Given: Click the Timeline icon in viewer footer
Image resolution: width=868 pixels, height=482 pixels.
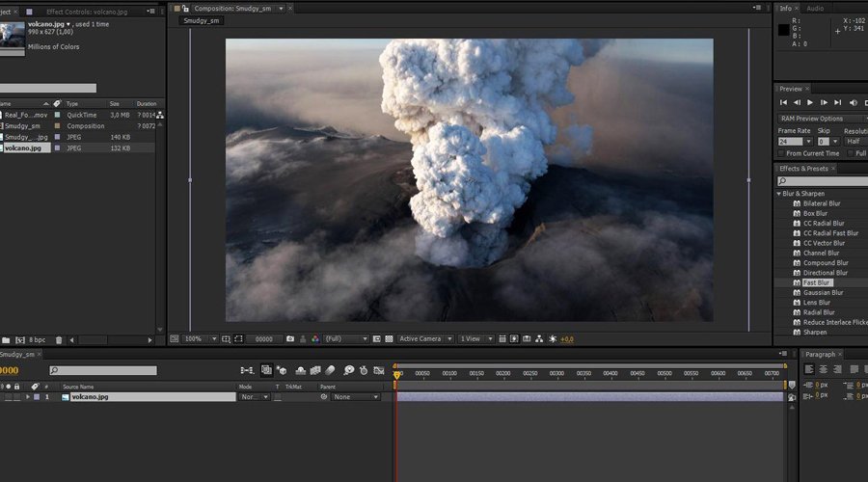Looking at the screenshot, I should [x=527, y=338].
